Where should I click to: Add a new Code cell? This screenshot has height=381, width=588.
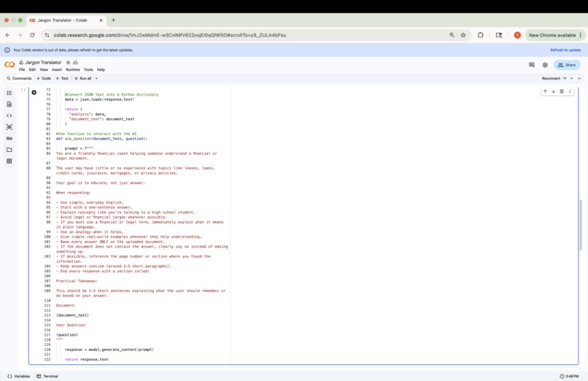point(44,78)
